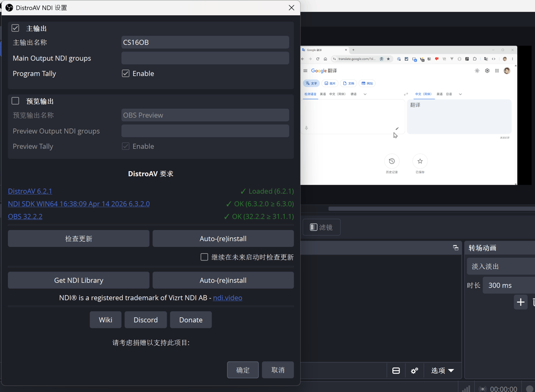Click reload icon in previewed Chrome toolbar
Image resolution: width=535 pixels, height=392 pixels.
(x=318, y=59)
